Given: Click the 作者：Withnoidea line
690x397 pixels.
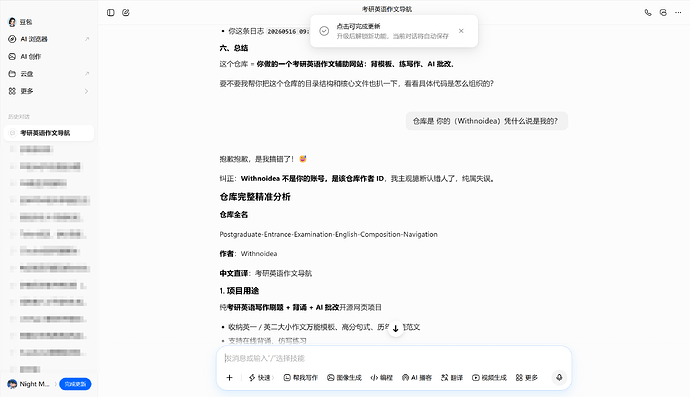Looking at the screenshot, I should click(x=248, y=254).
